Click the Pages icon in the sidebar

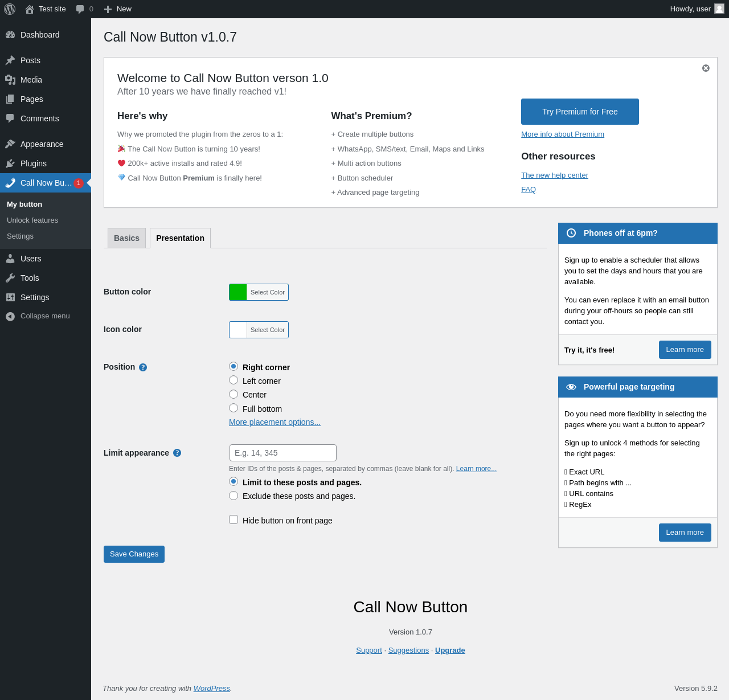pos(10,99)
